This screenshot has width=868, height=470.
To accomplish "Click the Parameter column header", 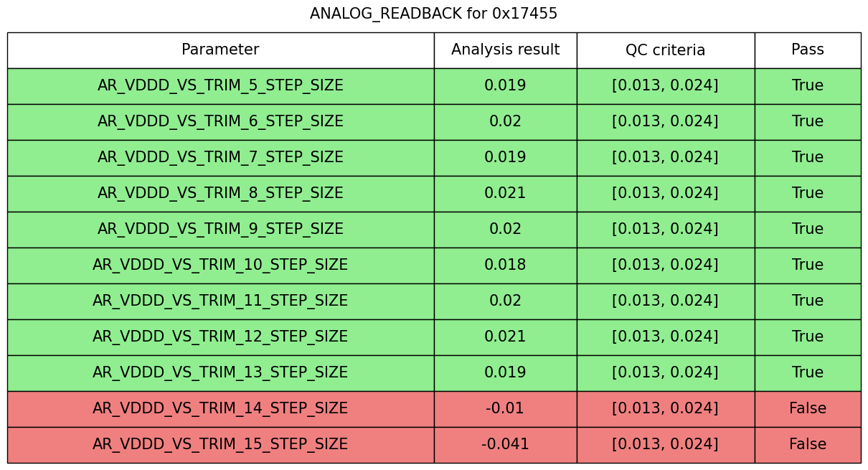I will tap(220, 50).
